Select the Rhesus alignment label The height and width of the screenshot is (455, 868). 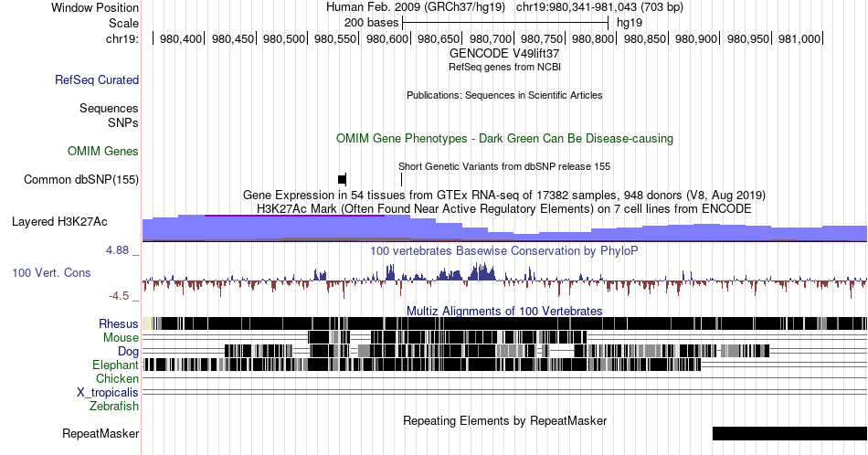(x=119, y=323)
